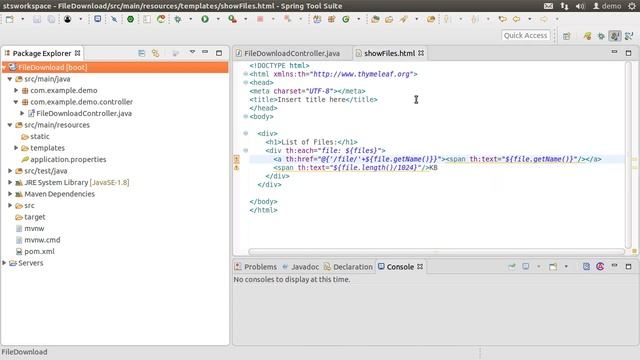Toggle code folding for head tag
The image size is (640, 360).
pos(245,82)
